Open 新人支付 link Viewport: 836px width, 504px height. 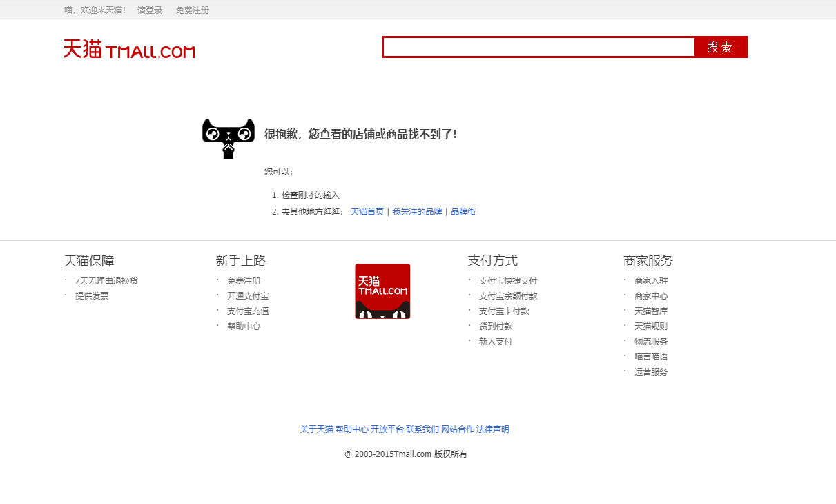[496, 342]
